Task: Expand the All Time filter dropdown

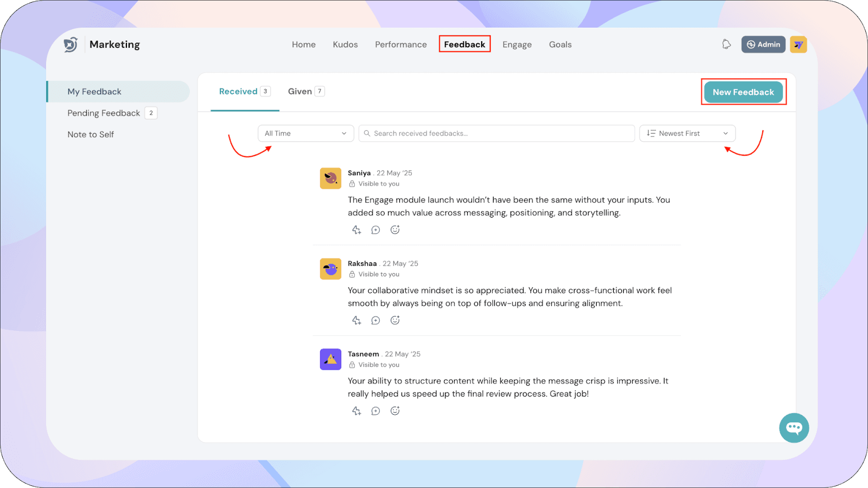Action: (305, 133)
